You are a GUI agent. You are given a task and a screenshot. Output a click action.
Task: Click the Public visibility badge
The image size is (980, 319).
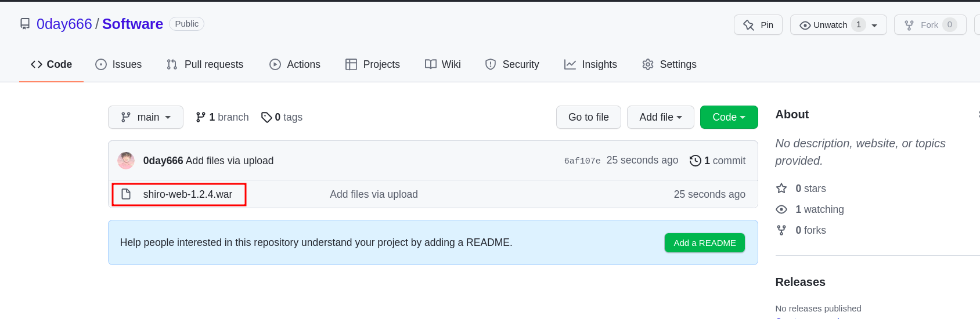tap(186, 24)
